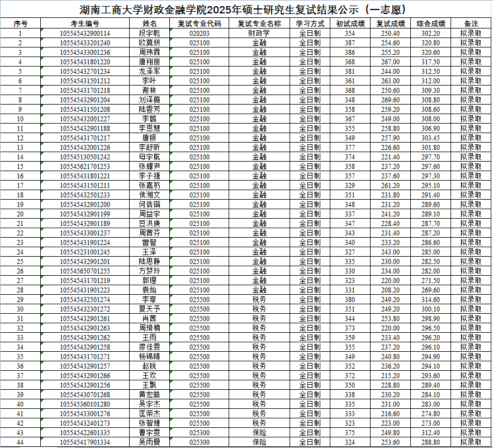Click the 备注 column header

[471, 23]
